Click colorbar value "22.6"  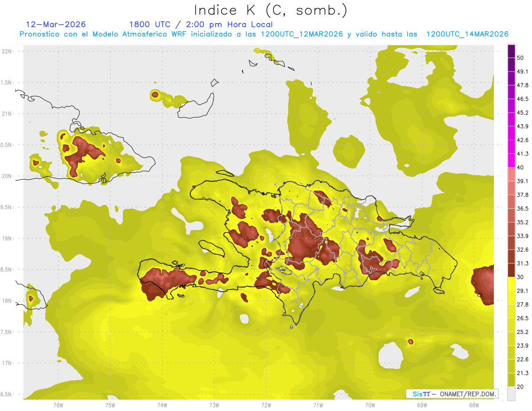click(523, 360)
